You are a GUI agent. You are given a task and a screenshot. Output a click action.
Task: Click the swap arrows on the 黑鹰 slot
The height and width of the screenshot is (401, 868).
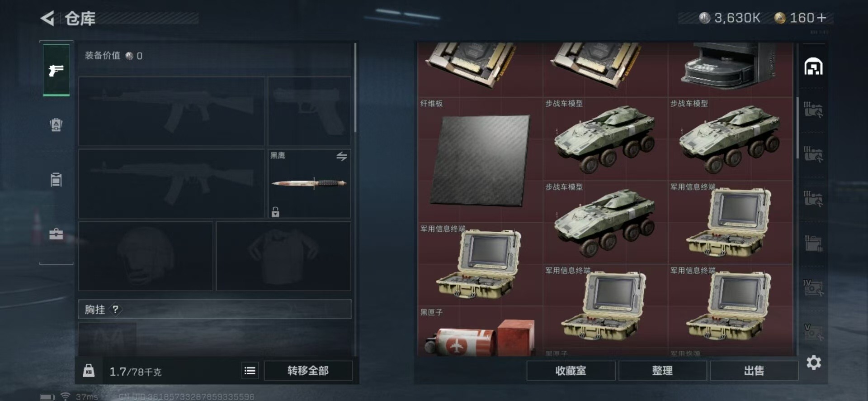[x=342, y=157]
